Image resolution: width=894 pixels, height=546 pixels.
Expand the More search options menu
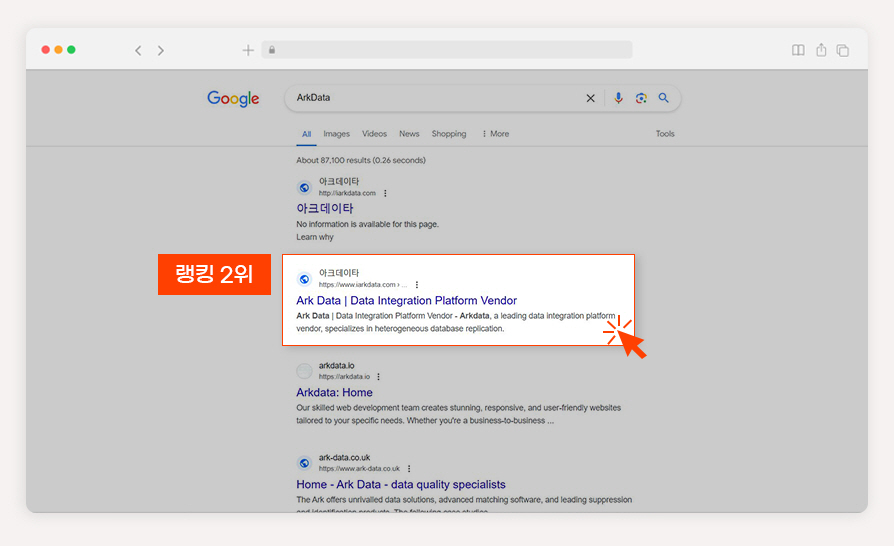click(495, 134)
